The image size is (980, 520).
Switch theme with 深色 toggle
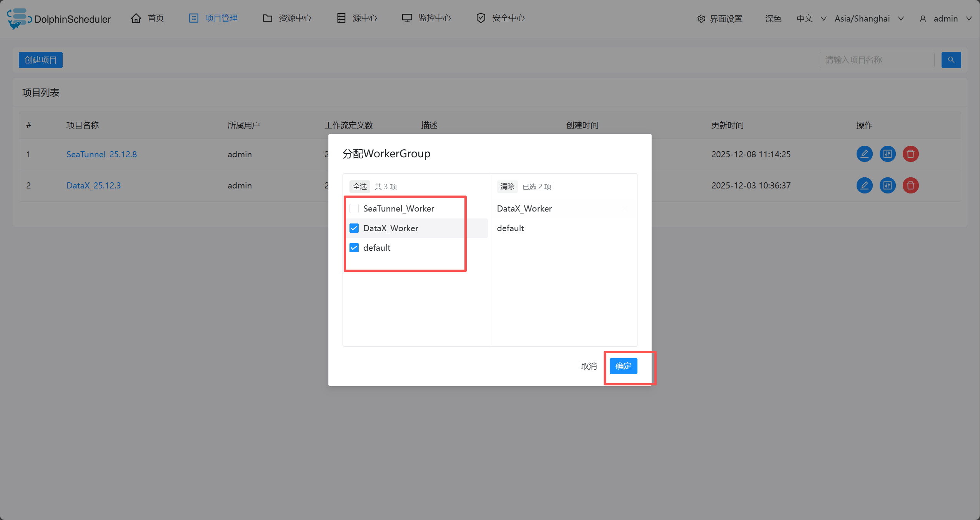[x=773, y=18]
